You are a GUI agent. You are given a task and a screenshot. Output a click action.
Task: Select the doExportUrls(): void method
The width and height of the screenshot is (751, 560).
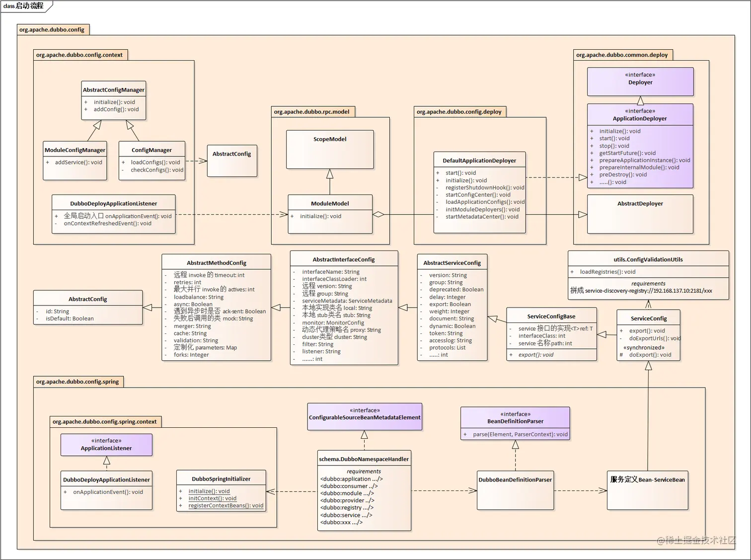pos(655,338)
